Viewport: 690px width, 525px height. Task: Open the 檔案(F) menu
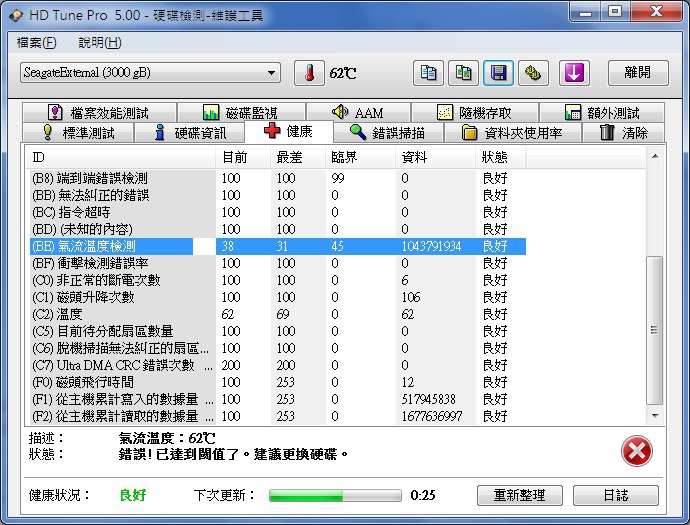click(37, 43)
